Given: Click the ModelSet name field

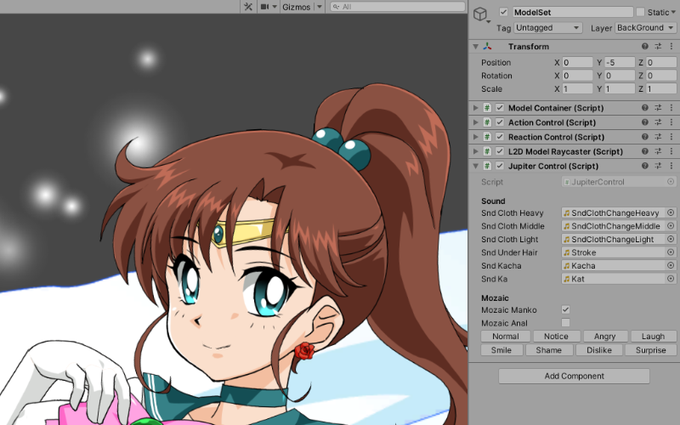Looking at the screenshot, I should (572, 12).
